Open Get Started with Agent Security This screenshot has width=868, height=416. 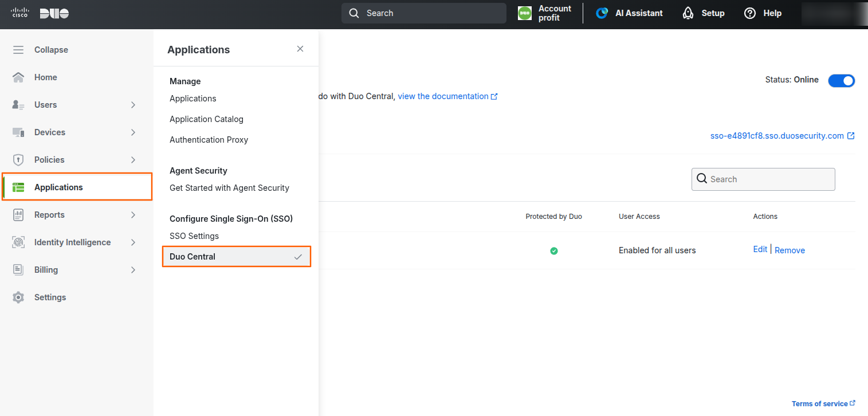pyautogui.click(x=229, y=188)
